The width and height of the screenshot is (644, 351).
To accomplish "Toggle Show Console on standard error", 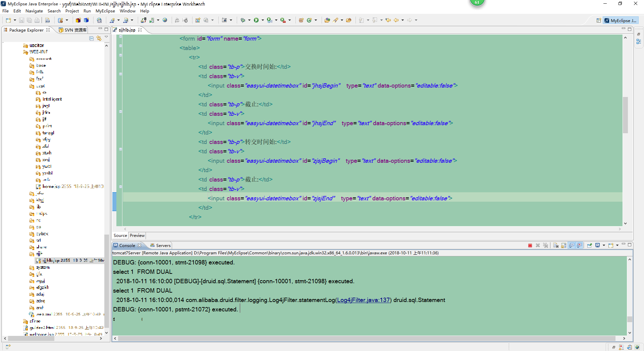I will pos(580,245).
